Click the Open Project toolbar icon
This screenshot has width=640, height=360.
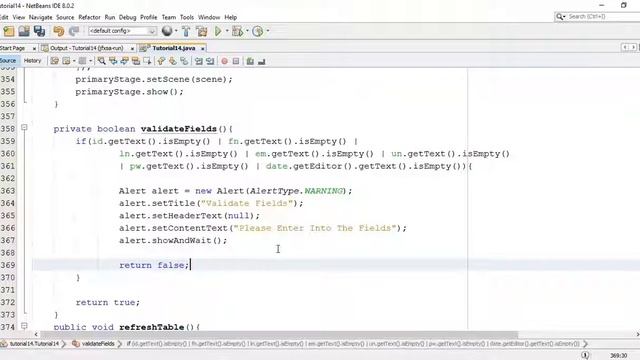pyautogui.click(x=24, y=31)
